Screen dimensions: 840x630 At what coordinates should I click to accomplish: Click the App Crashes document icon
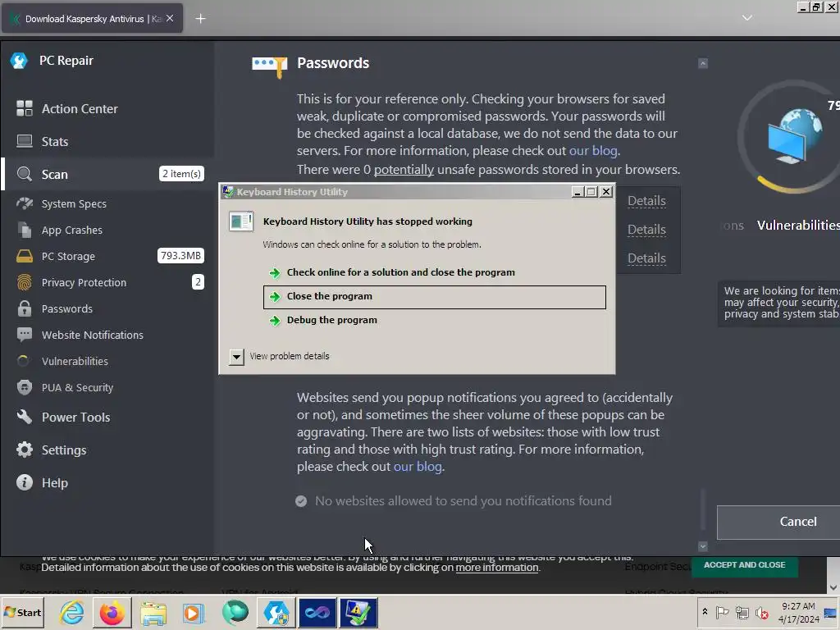pos(24,230)
